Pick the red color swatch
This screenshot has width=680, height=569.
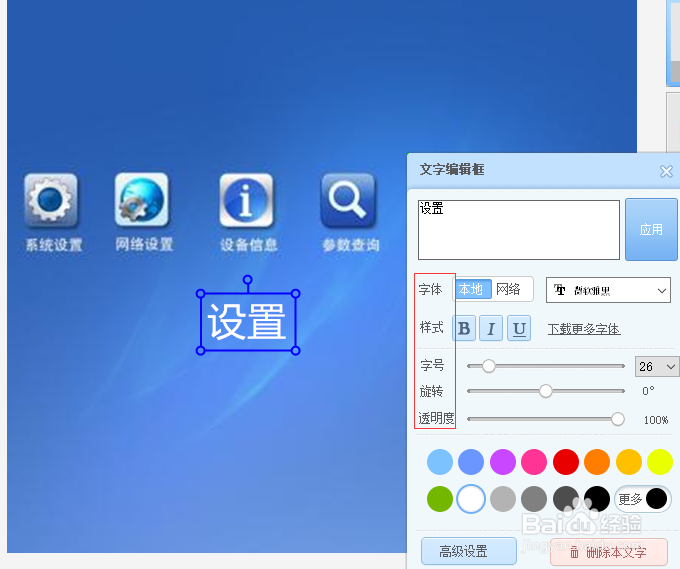pos(566,462)
